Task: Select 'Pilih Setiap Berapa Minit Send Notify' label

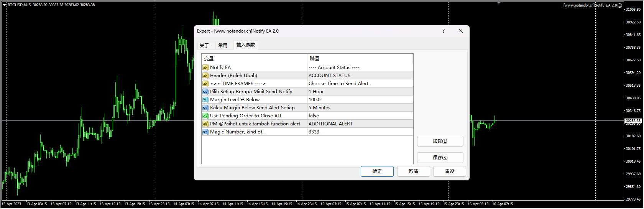Action: [251, 92]
